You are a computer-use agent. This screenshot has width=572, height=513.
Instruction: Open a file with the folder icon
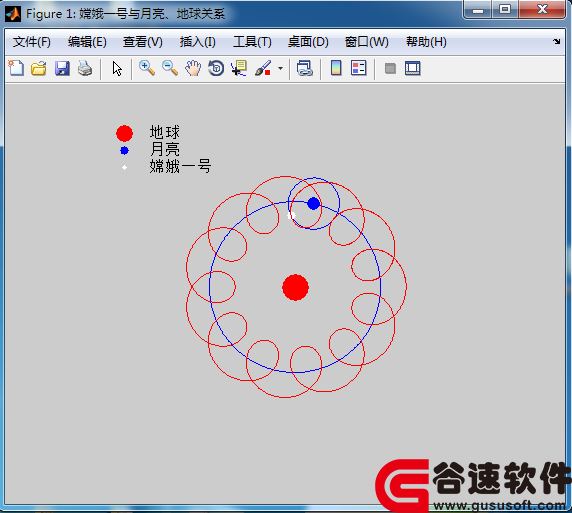click(39, 68)
